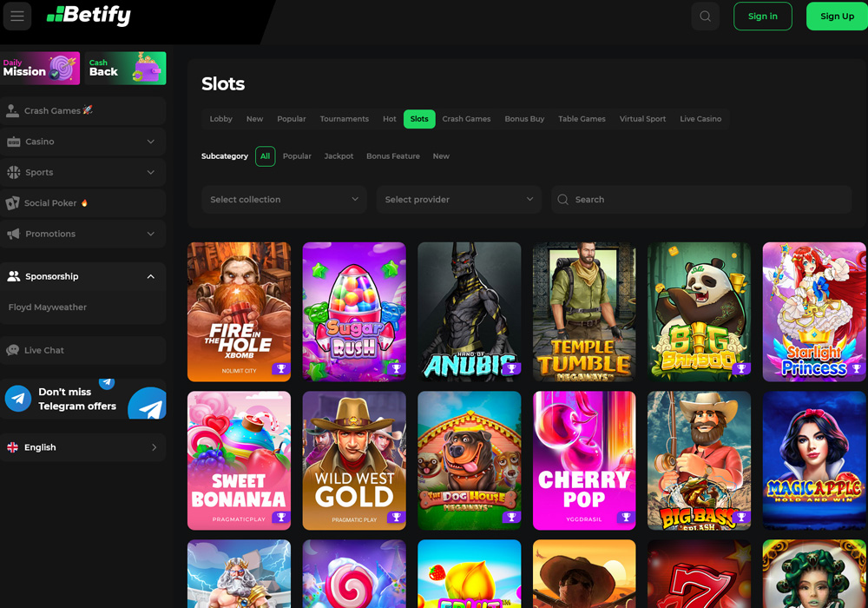This screenshot has width=868, height=608.
Task: Click the slots Search input field
Action: (x=701, y=200)
